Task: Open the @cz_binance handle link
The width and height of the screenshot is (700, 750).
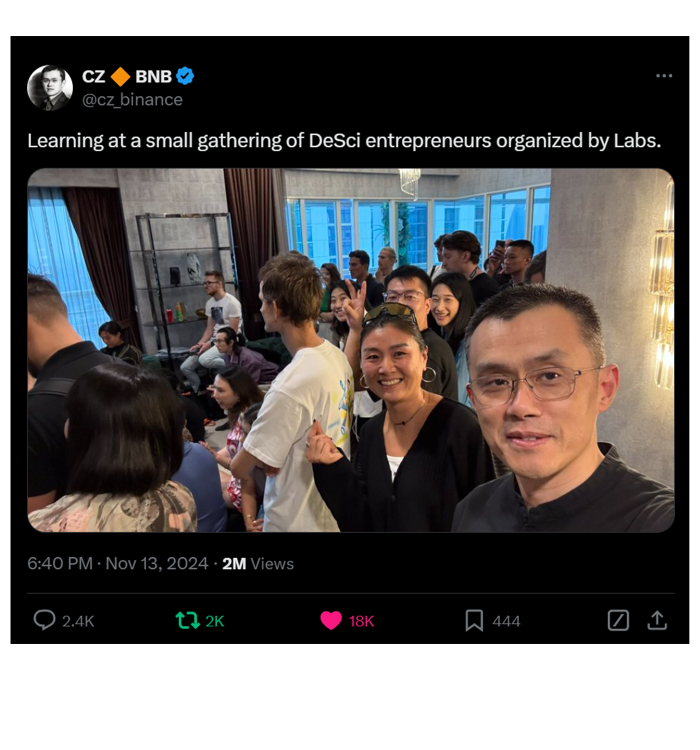Action: pyautogui.click(x=132, y=99)
